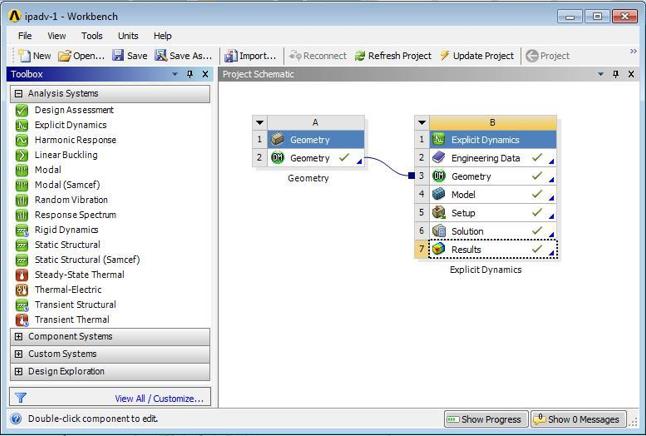
Task: Toggle the Toolbox panel pin
Action: point(190,75)
